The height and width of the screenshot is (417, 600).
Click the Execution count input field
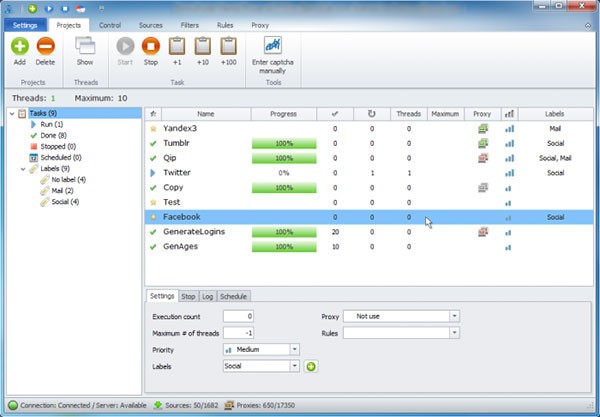(x=238, y=316)
